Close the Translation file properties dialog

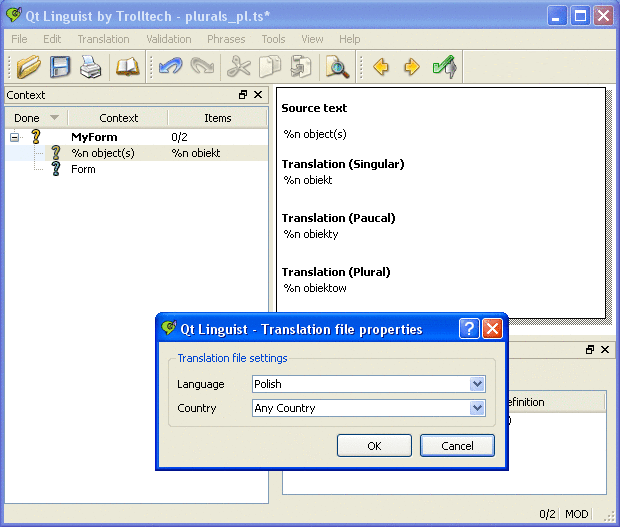click(492, 329)
